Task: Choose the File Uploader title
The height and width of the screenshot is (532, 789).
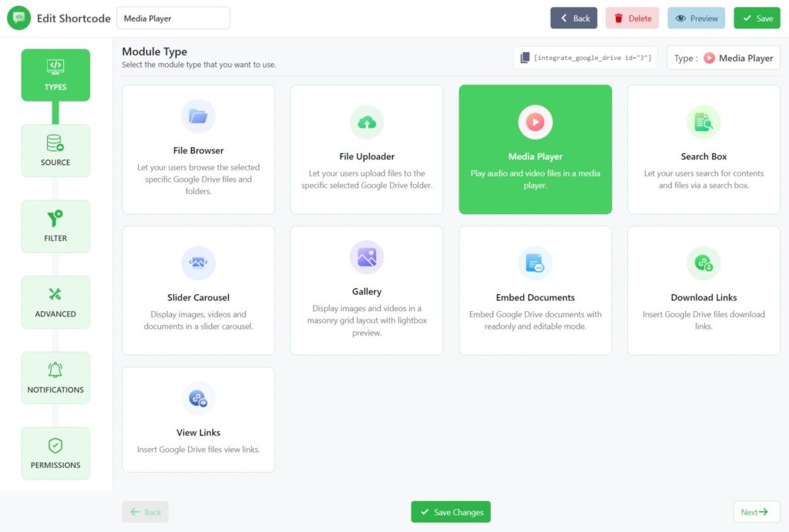Action: tap(367, 156)
